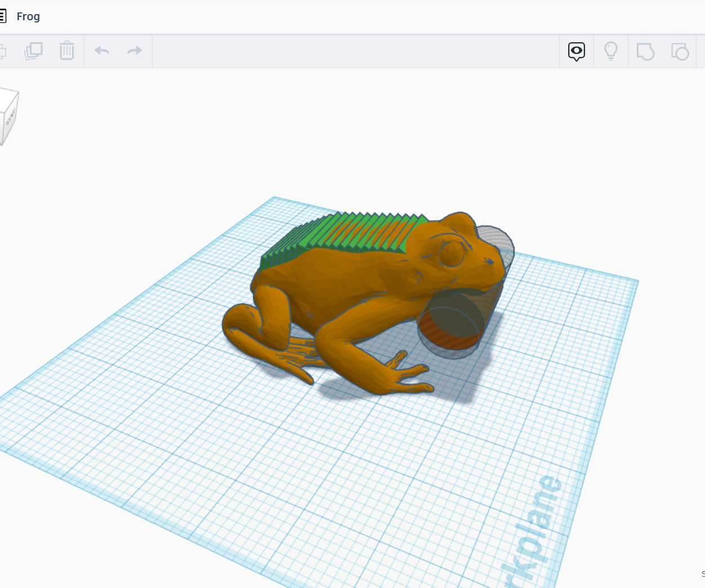
Task: Click the Copy icon at the toolbar's left edge
Action: (3, 51)
